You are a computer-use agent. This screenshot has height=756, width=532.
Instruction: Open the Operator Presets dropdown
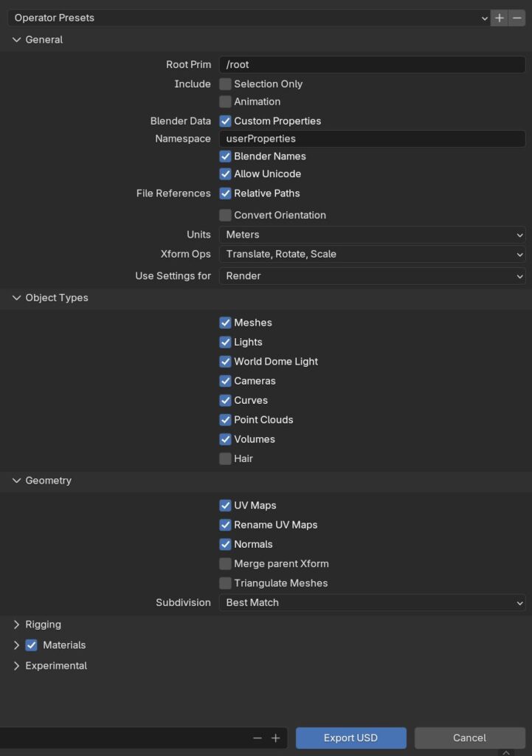point(249,18)
